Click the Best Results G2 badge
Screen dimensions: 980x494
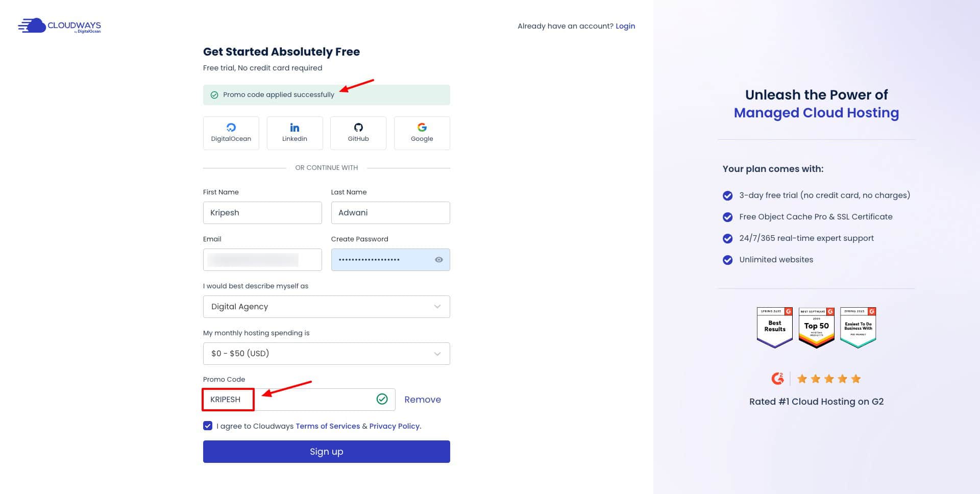(774, 327)
